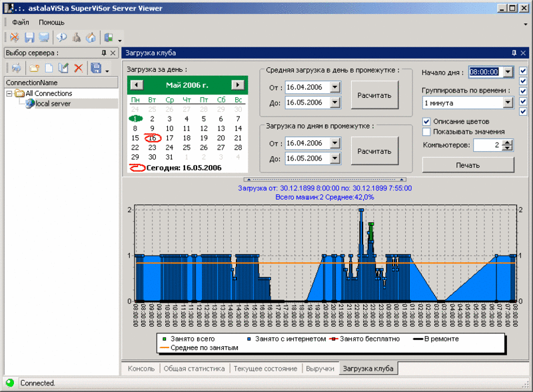Screen dimensions: 533x392
Task: Click the edit connection pencil icon
Action: coord(63,68)
